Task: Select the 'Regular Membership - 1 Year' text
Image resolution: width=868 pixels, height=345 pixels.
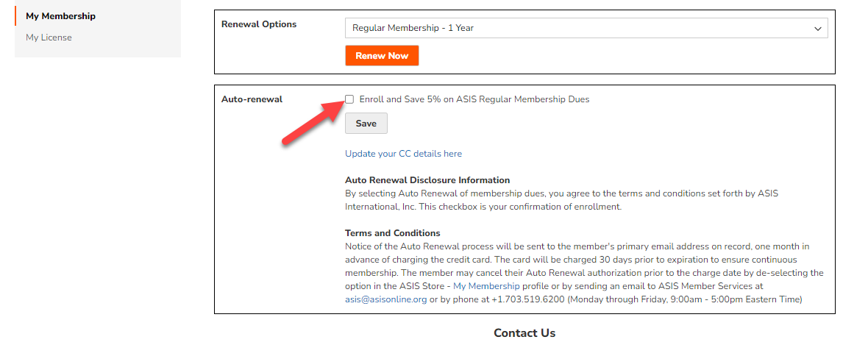Action: coord(413,28)
